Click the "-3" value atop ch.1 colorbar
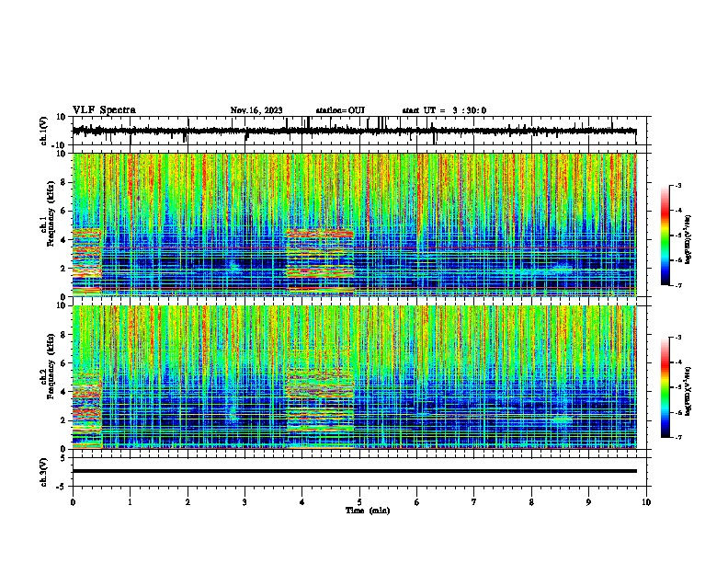 click(677, 186)
